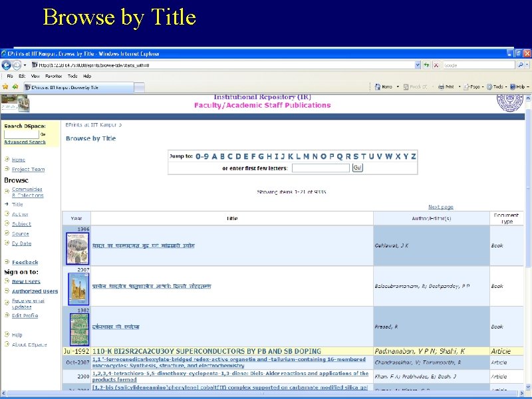Click the horizontal page scrollbar
The width and height of the screenshot is (532, 399).
263,394
